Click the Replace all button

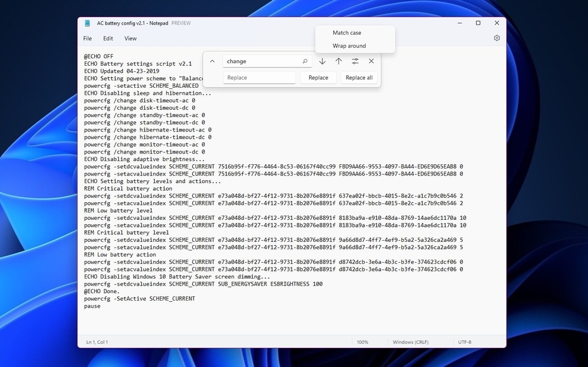coord(359,77)
